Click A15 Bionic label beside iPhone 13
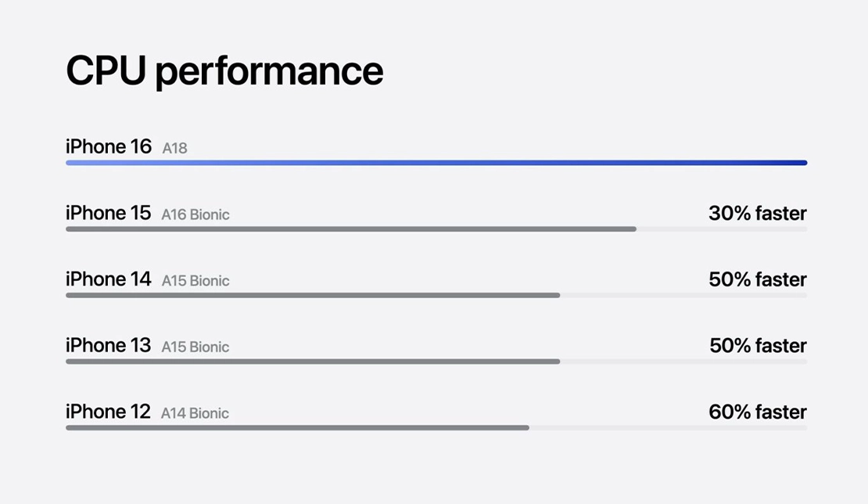 [x=195, y=347]
